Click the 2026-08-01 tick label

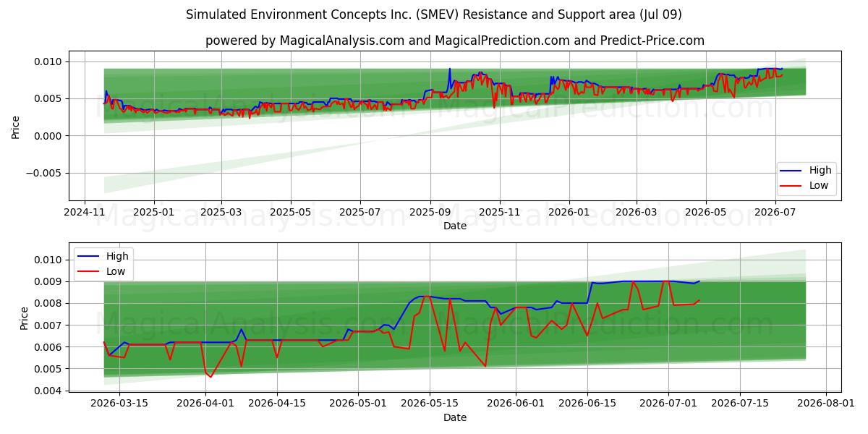tap(827, 403)
